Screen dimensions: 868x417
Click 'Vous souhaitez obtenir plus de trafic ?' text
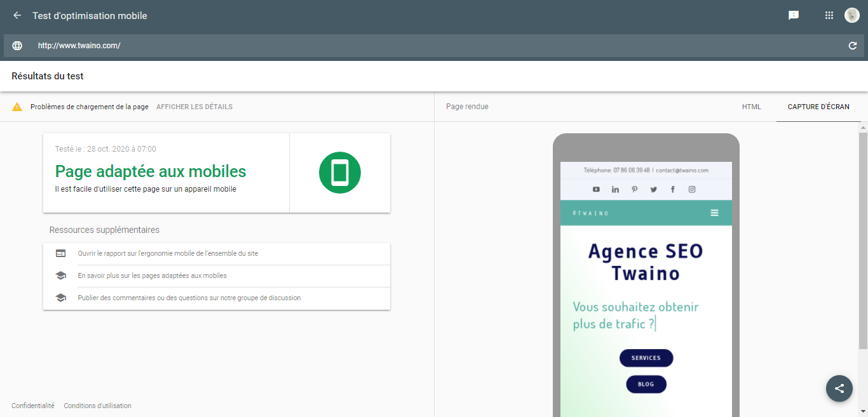636,315
